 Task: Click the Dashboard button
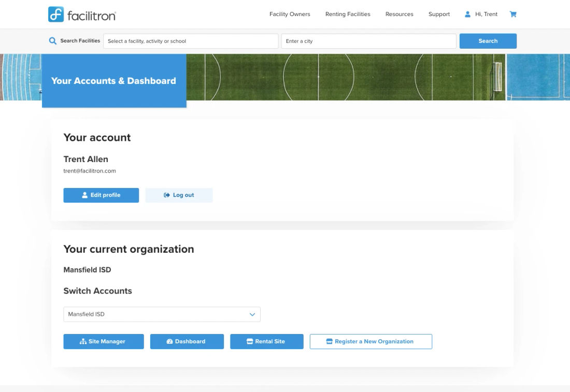pos(187,341)
